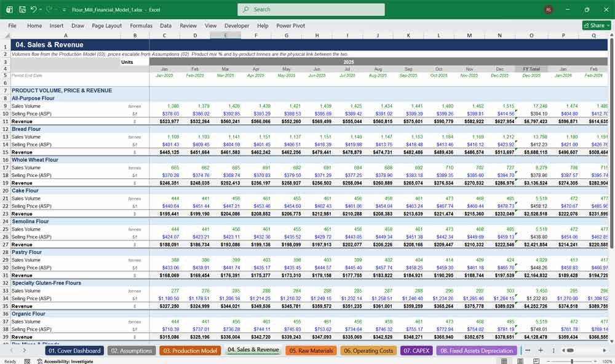Select row 11 header
Screen dimensions: 615x364
(x=6, y=122)
